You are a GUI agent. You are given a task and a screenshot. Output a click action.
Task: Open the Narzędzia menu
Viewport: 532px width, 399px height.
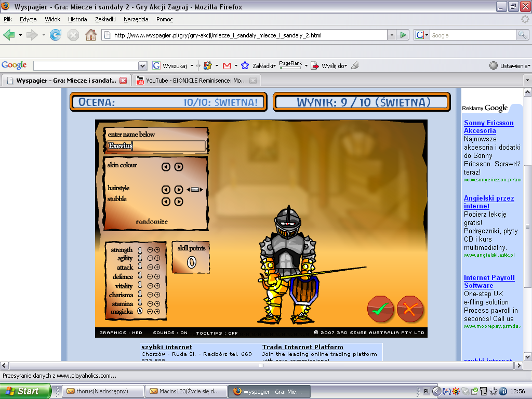tap(136, 19)
